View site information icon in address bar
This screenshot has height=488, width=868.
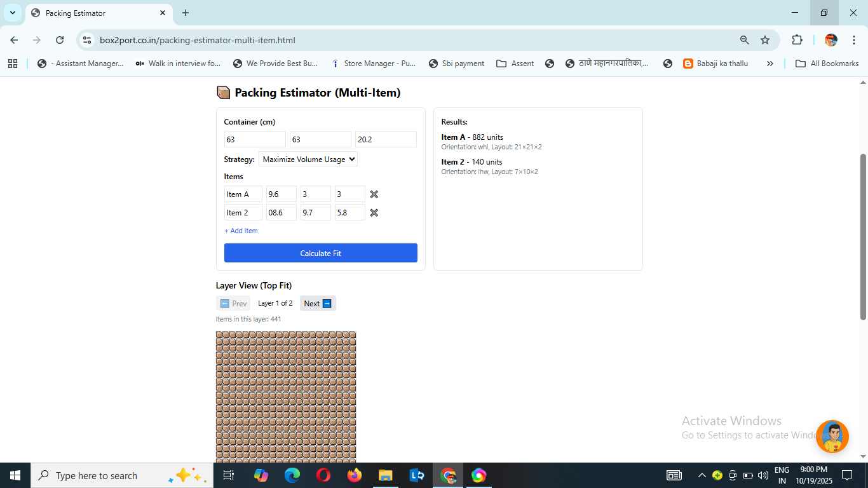(88, 40)
